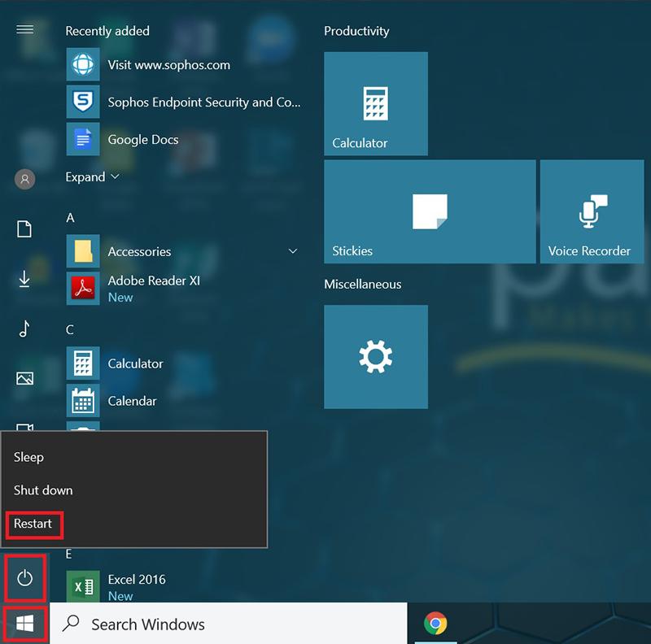Open the hamburger menu at top left
The height and width of the screenshot is (644, 651).
click(x=24, y=30)
